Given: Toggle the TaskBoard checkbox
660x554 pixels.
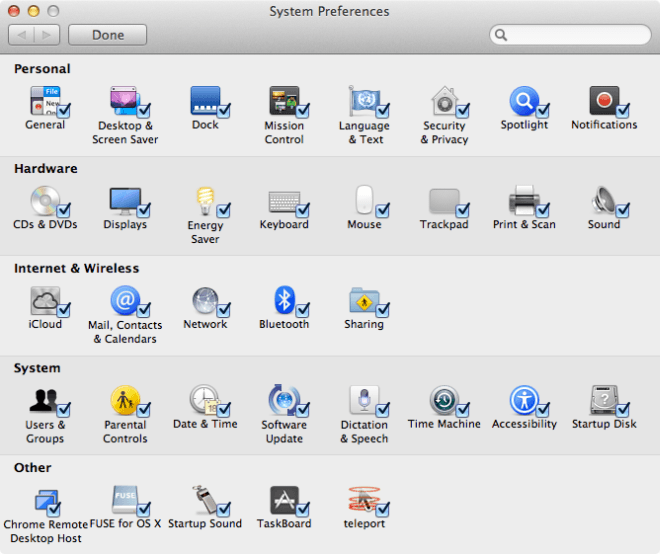Looking at the screenshot, I should [x=303, y=509].
